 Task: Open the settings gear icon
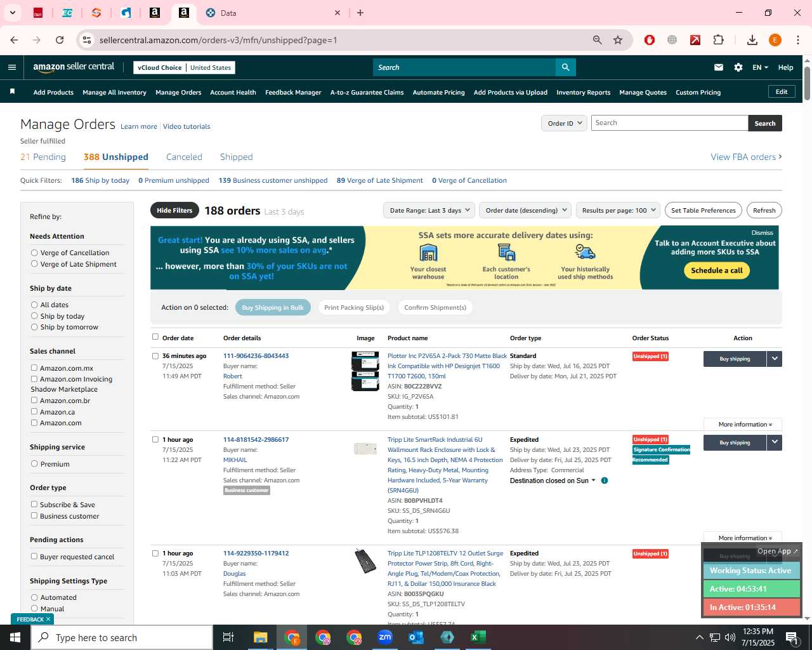738,67
